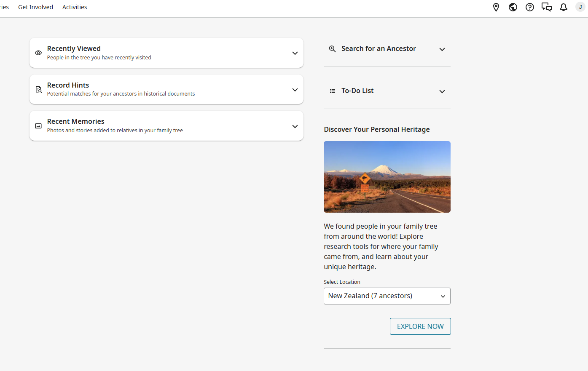Expand the Search for an Ancestor section

[442, 49]
